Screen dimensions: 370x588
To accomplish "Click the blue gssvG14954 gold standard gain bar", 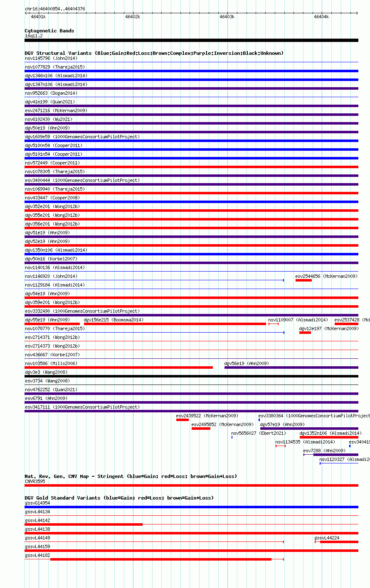I will [191, 507].
